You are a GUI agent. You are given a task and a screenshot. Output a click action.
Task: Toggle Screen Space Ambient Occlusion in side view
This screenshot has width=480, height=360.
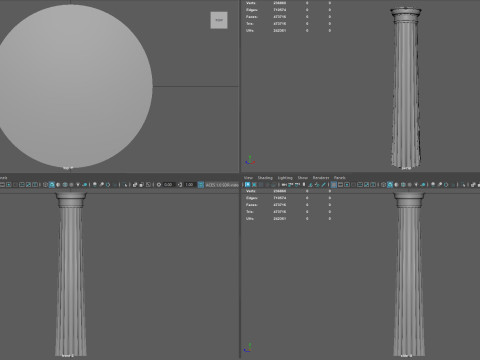coord(433,184)
